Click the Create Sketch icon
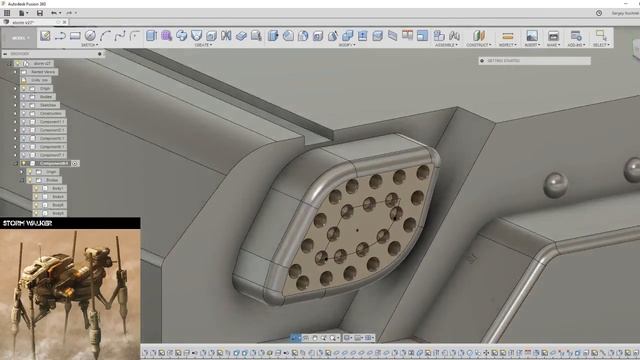The image size is (640, 360). (45, 36)
